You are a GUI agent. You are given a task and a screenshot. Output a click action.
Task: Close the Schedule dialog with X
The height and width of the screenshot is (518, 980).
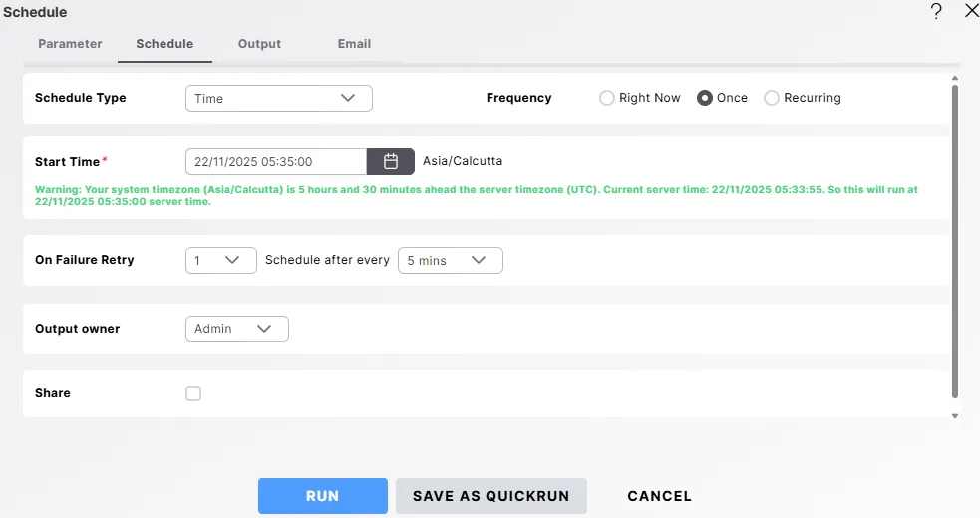coord(972,11)
